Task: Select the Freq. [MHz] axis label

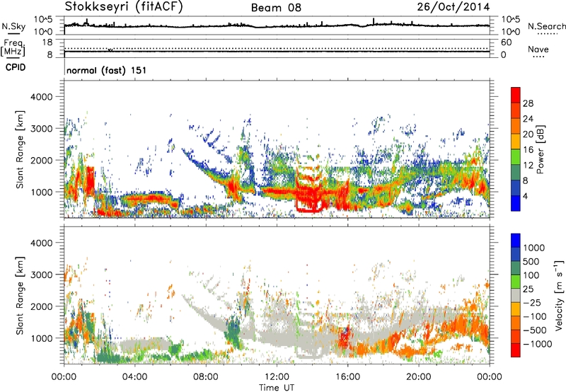Action: pos(13,48)
